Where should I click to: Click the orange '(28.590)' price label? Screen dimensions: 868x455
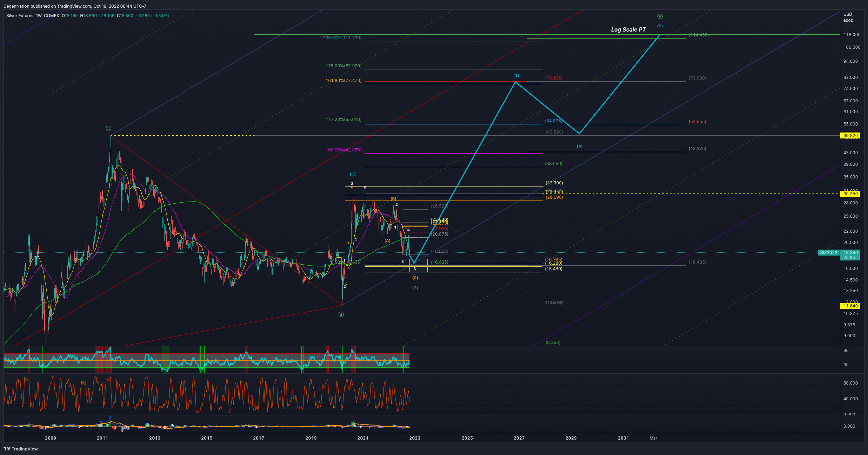tap(554, 197)
